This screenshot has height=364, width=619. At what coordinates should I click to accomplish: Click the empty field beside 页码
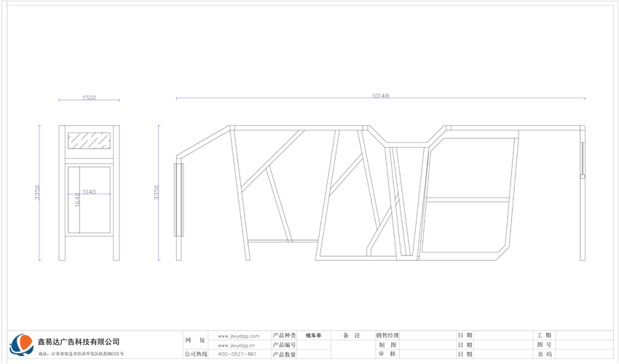click(x=584, y=354)
